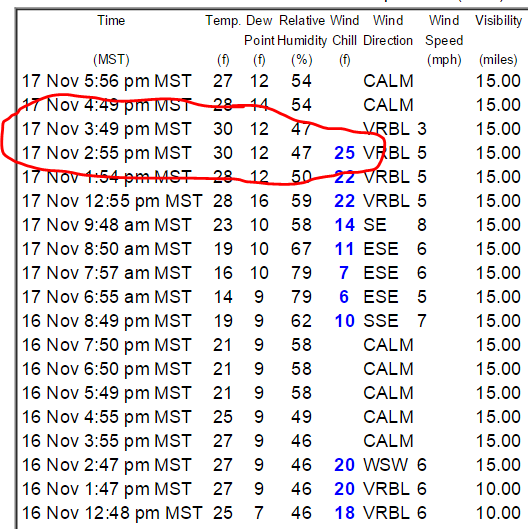Click the 16 Nov 7:50 pm MST timestamp

tap(107, 345)
